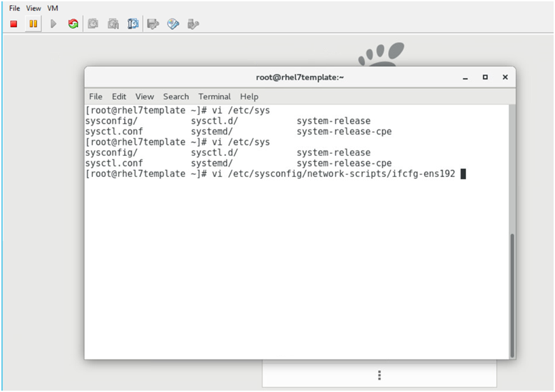Click the first 'system-release-cpe' entry
Image resolution: width=555 pixels, height=392 pixels.
344,132
